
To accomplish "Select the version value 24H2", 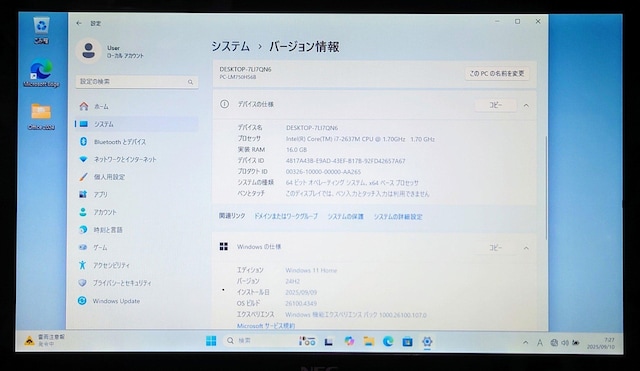I will coord(292,281).
